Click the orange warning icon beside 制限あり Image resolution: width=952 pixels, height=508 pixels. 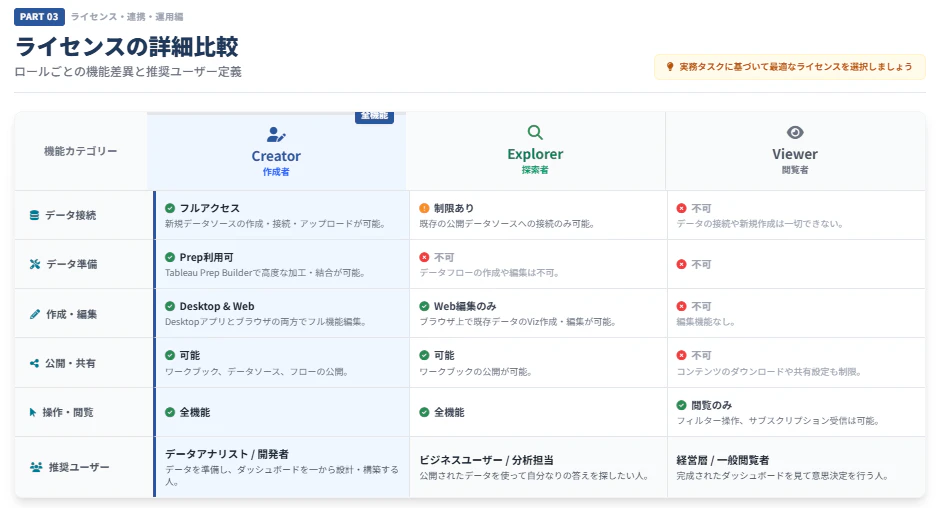[424, 208]
